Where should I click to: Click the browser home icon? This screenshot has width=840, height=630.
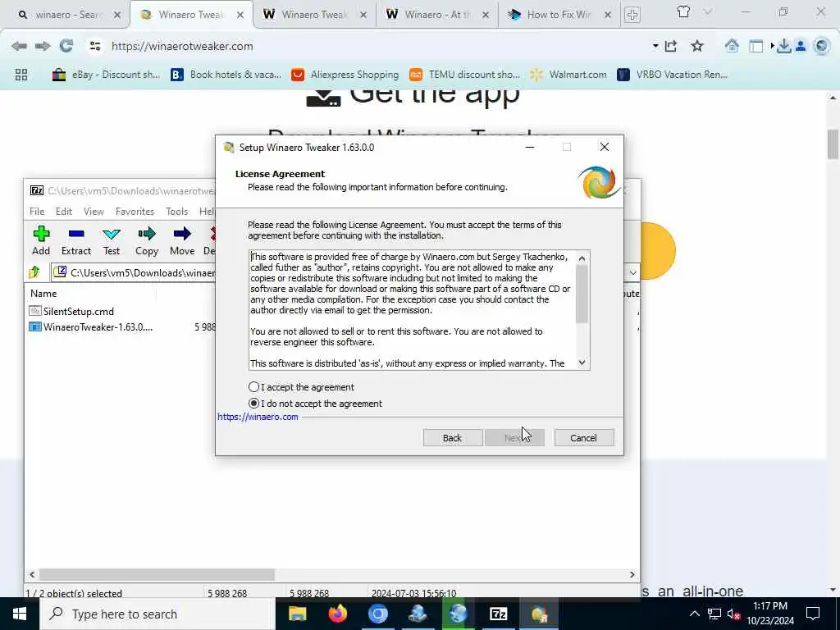(x=732, y=46)
